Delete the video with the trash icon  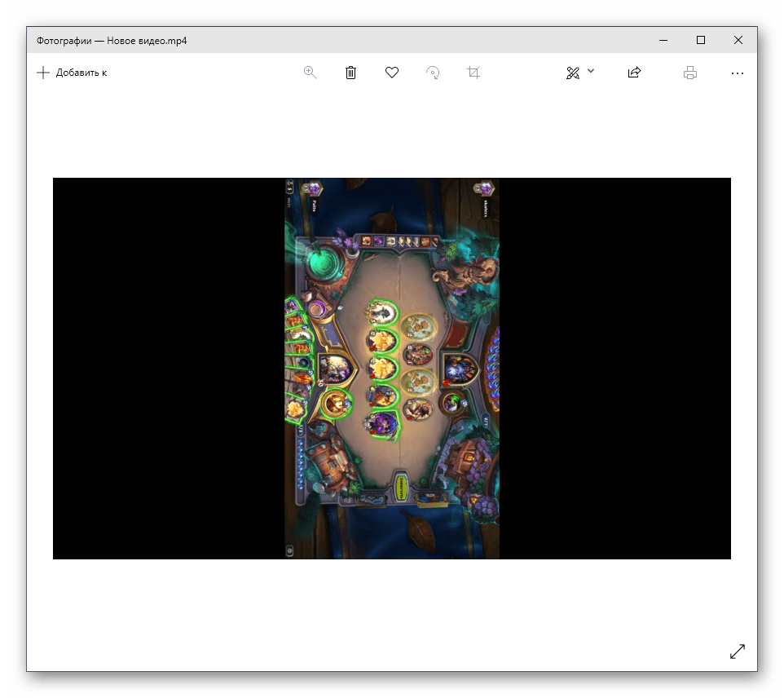pyautogui.click(x=350, y=73)
